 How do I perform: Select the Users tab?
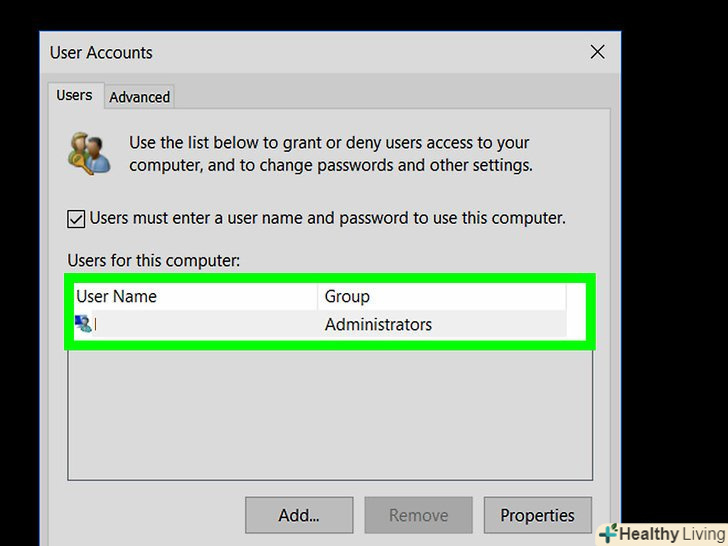[x=74, y=96]
